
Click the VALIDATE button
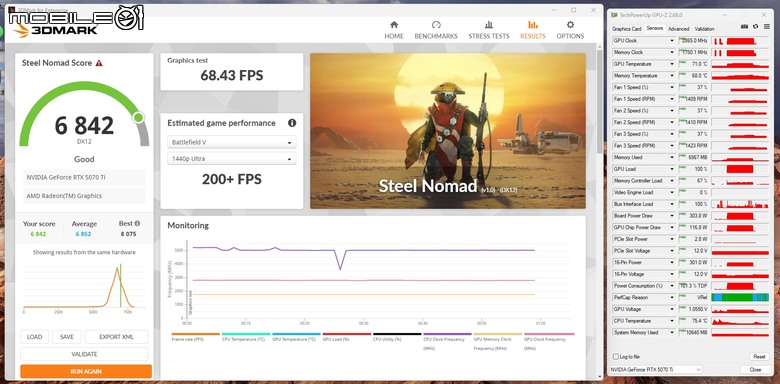[x=84, y=354]
